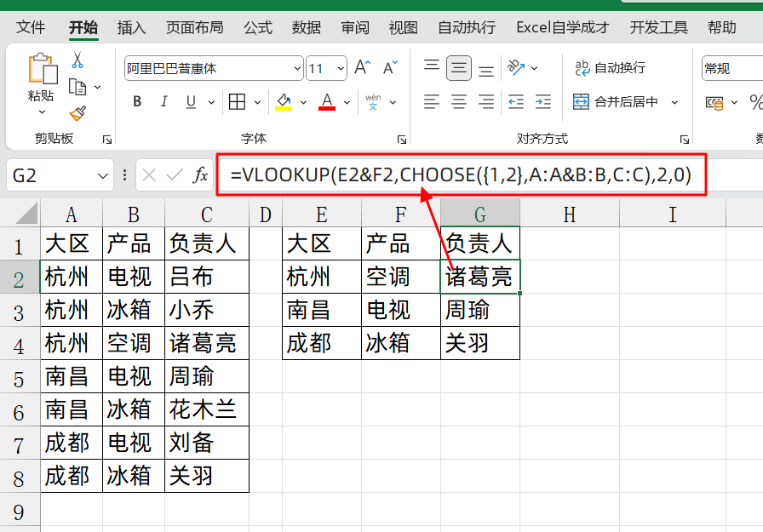Open borders dropdown arrow
Screen dimensions: 763x532
click(x=257, y=103)
